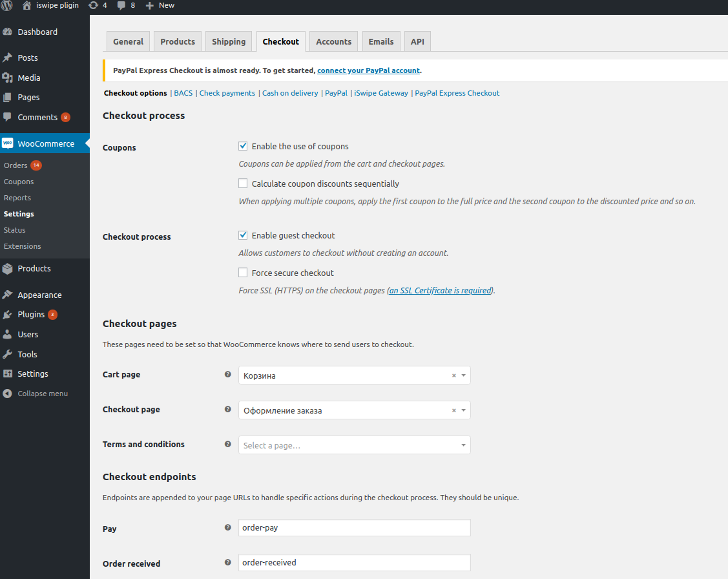
Task: Open the comments bubble icon in top bar
Action: pyautogui.click(x=121, y=6)
